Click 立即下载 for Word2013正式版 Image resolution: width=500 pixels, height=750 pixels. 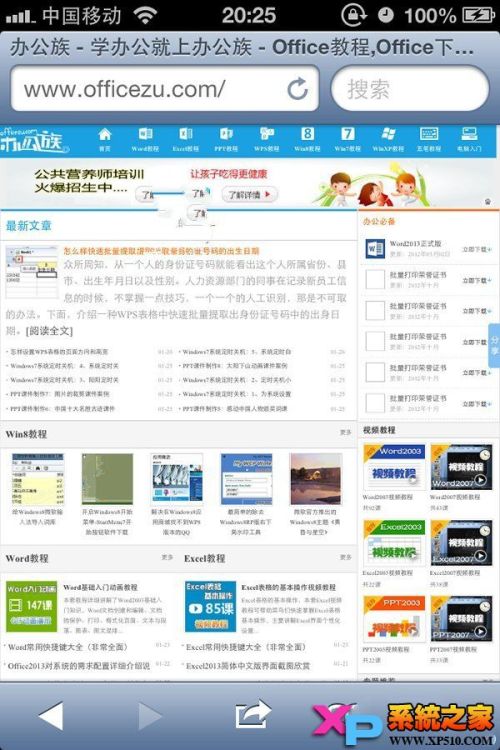[477, 249]
